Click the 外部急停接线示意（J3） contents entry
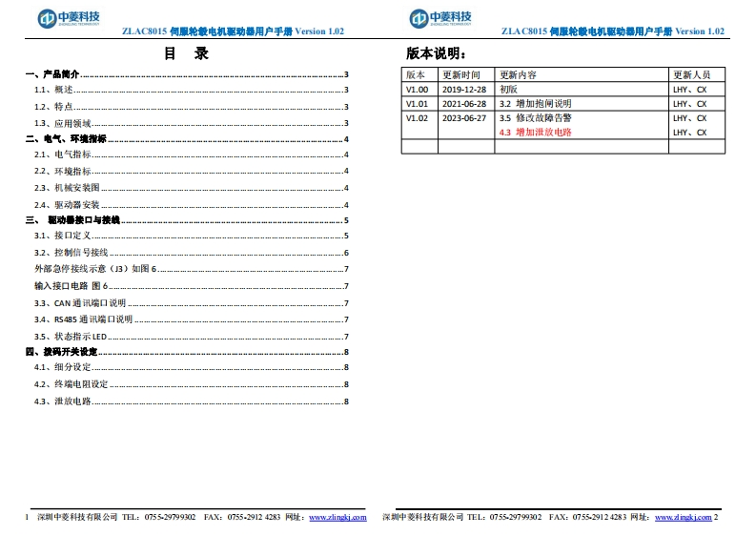 94,270
